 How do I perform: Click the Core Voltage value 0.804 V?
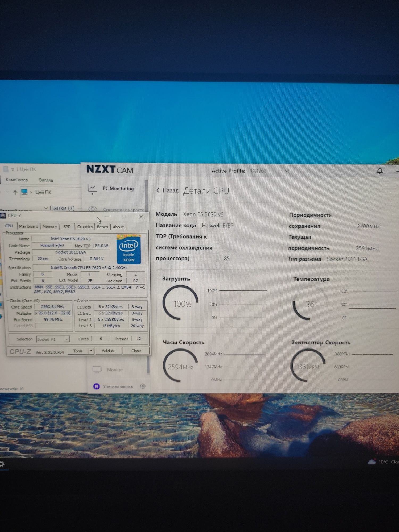(97, 259)
